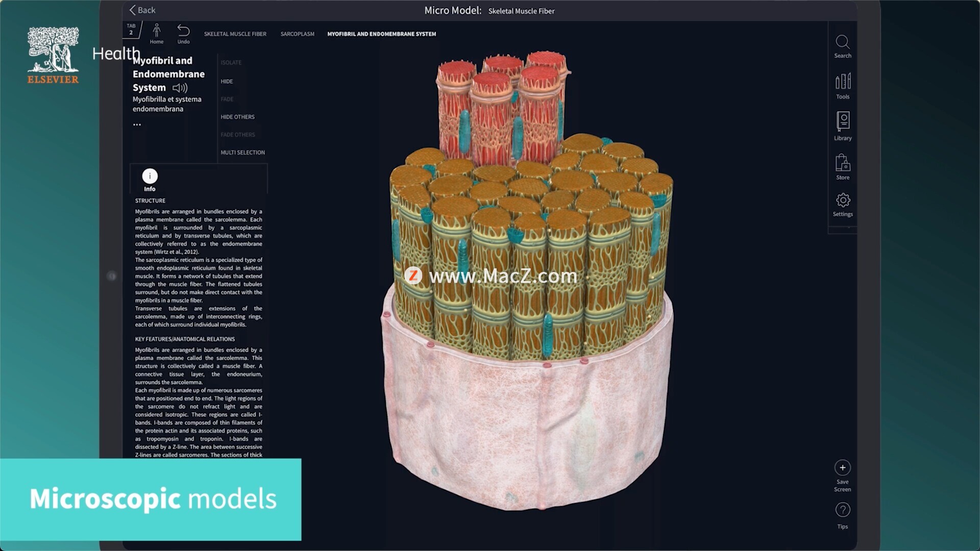
Task: Select the Sarcoplasm breadcrumb
Action: (x=297, y=34)
